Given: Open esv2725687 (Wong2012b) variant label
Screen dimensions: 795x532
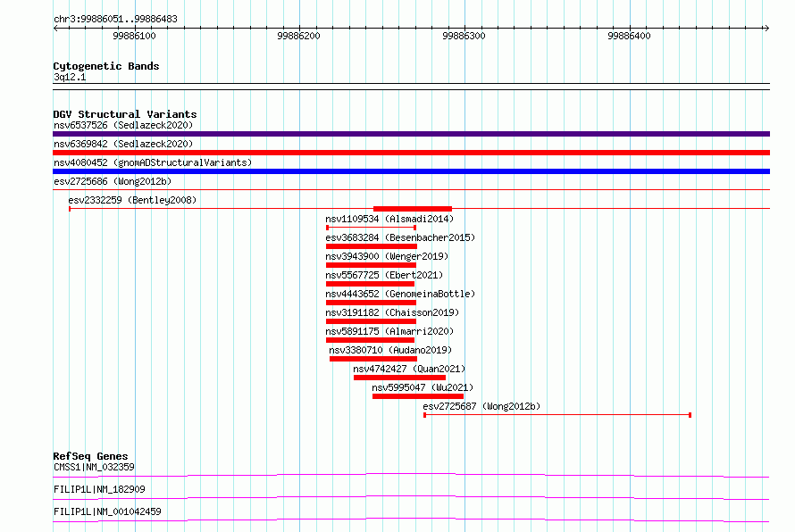Looking at the screenshot, I should pyautogui.click(x=481, y=406).
